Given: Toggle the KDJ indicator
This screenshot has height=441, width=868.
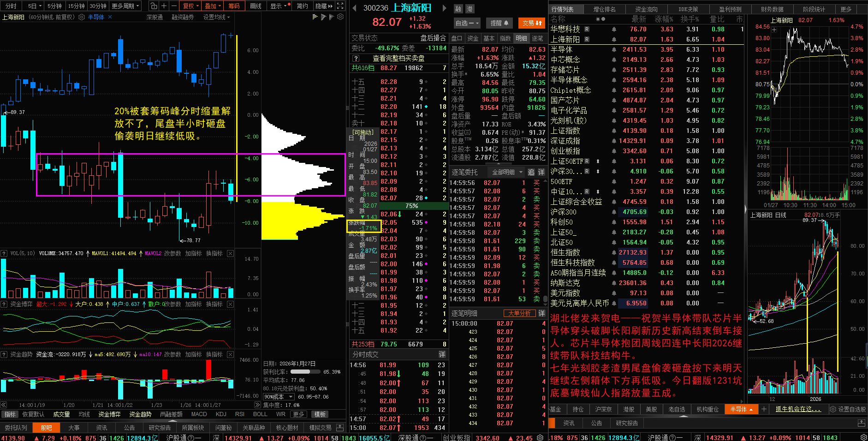Looking at the screenshot, I should tap(221, 414).
